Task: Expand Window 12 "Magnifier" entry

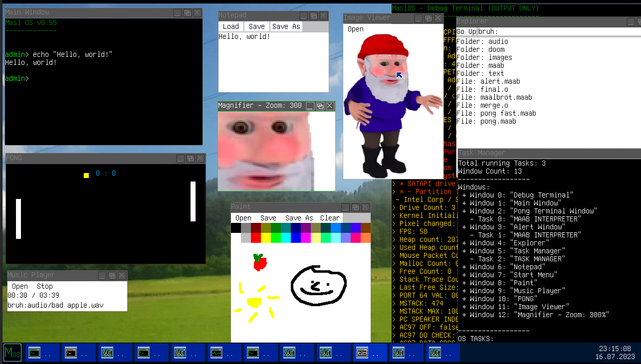Action: (x=464, y=315)
